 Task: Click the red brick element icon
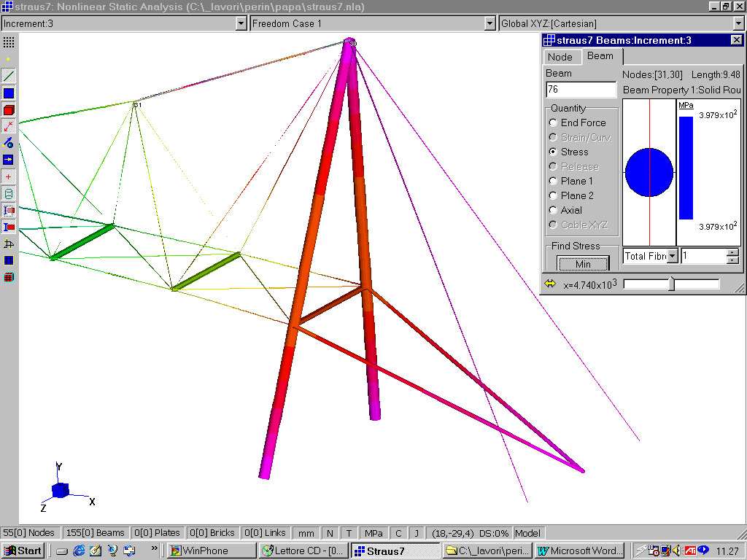tap(9, 110)
